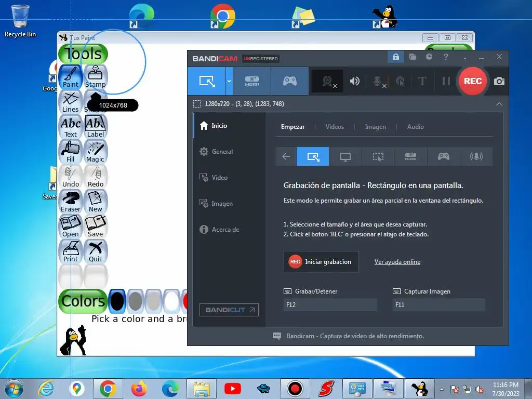
Task: Choose the light gray color swatch
Action: pyautogui.click(x=153, y=301)
